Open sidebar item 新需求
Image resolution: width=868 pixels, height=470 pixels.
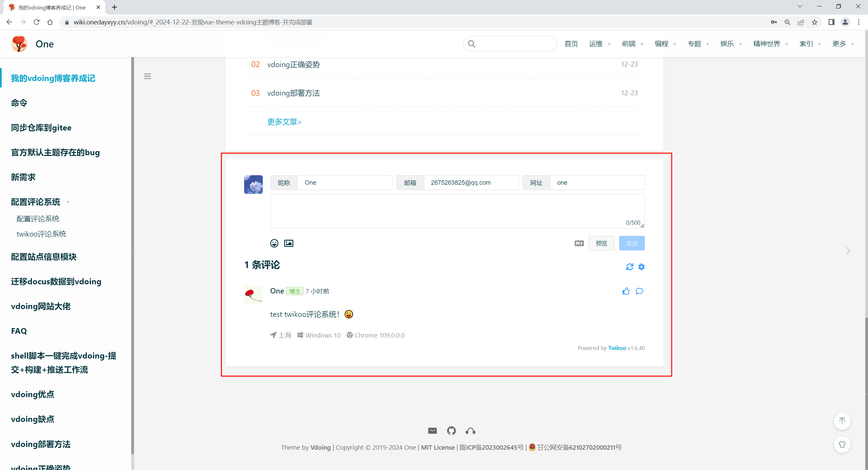pos(23,177)
